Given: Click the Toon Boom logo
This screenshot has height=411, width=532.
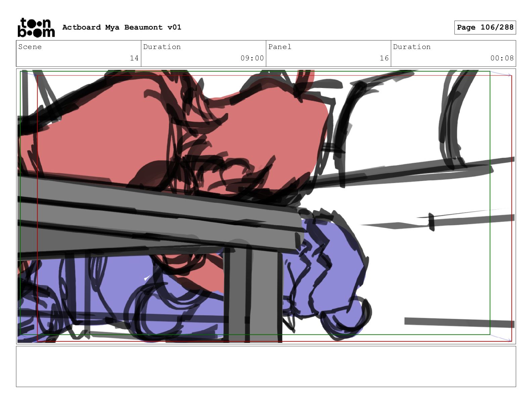Looking at the screenshot, I should point(36,28).
